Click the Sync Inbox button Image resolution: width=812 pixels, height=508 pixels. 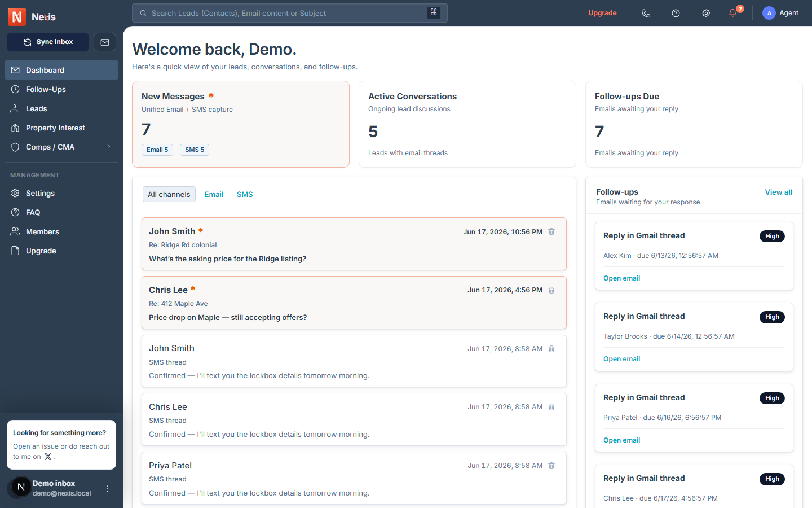pos(48,42)
